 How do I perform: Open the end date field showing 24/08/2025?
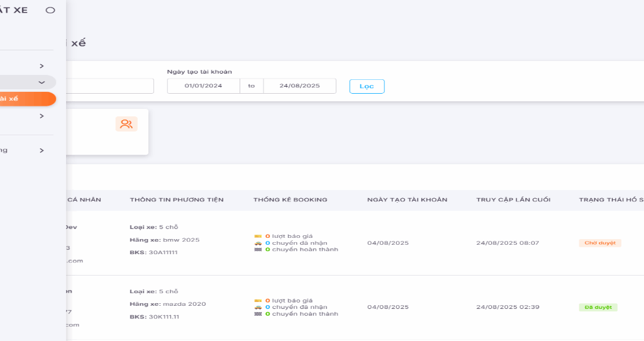(299, 86)
